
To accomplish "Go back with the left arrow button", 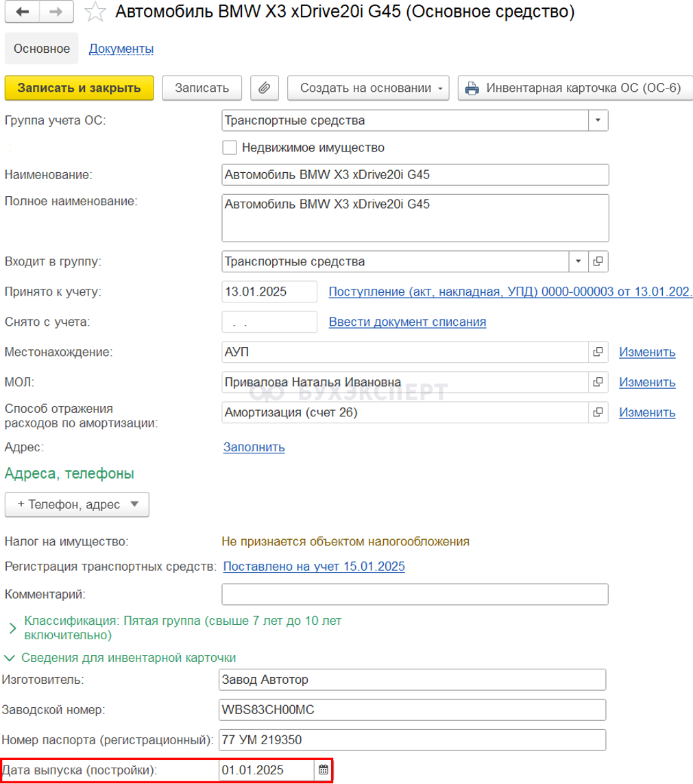I will tap(22, 12).
